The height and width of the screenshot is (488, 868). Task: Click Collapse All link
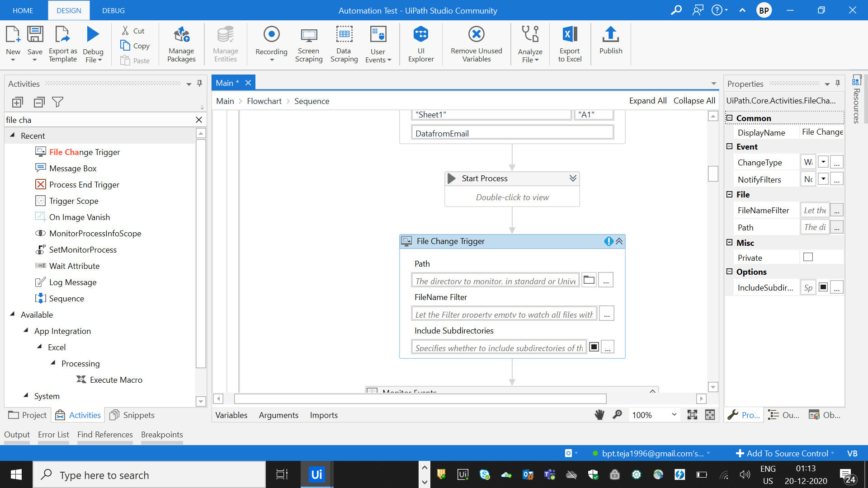[x=694, y=101]
